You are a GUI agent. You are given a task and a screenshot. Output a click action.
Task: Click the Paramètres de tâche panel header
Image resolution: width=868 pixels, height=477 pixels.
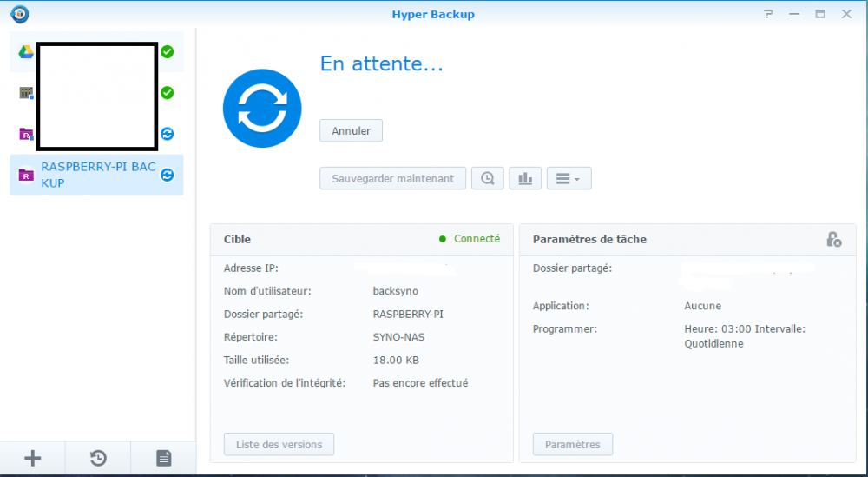687,239
